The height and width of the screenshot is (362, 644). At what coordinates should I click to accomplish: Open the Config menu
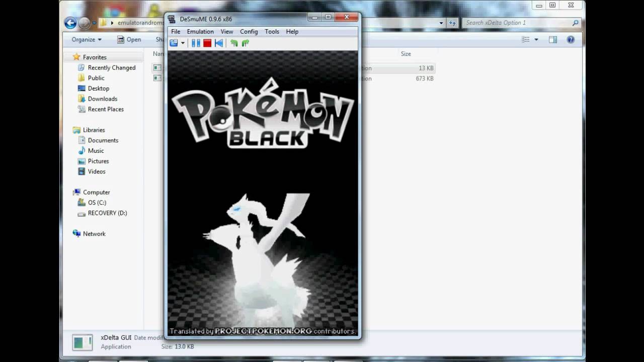[249, 31]
